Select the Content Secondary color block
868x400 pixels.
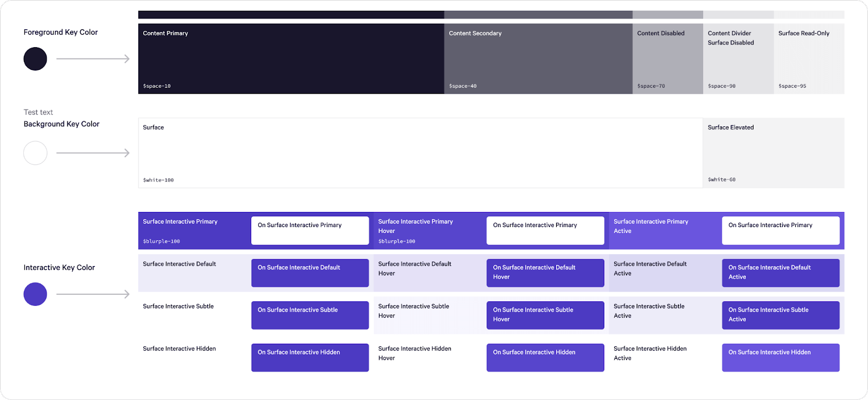pos(538,59)
